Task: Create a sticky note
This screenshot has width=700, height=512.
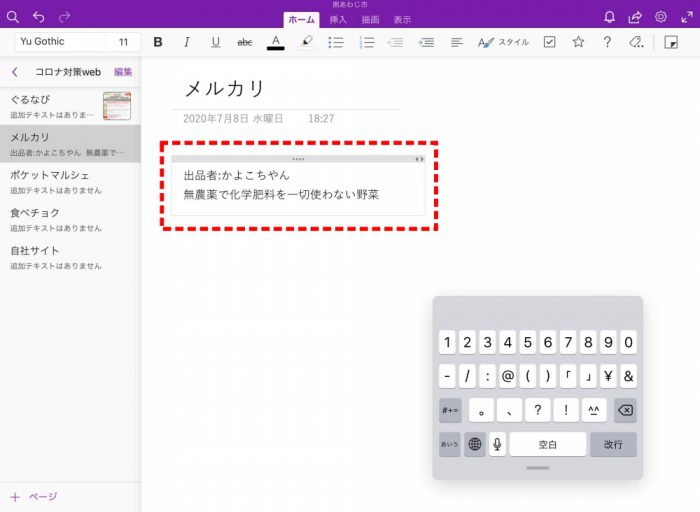Action: pyautogui.click(x=671, y=42)
